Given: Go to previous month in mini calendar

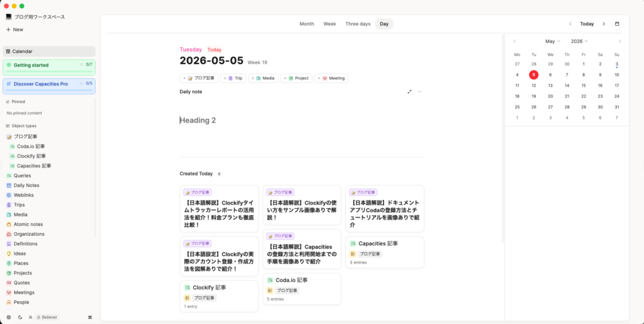Looking at the screenshot, I should (x=514, y=41).
